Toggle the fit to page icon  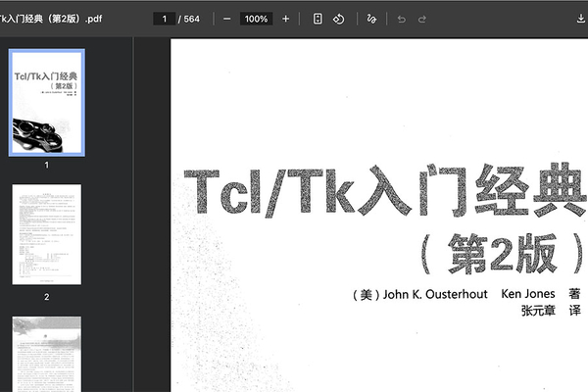(318, 19)
